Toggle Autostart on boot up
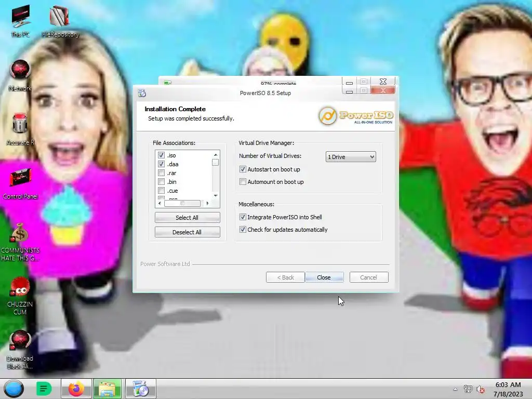 243,169
